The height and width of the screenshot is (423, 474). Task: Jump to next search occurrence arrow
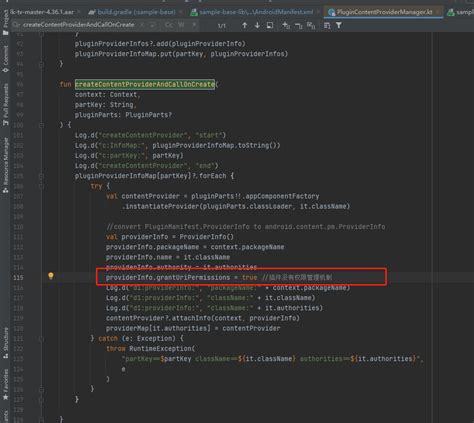(257, 25)
